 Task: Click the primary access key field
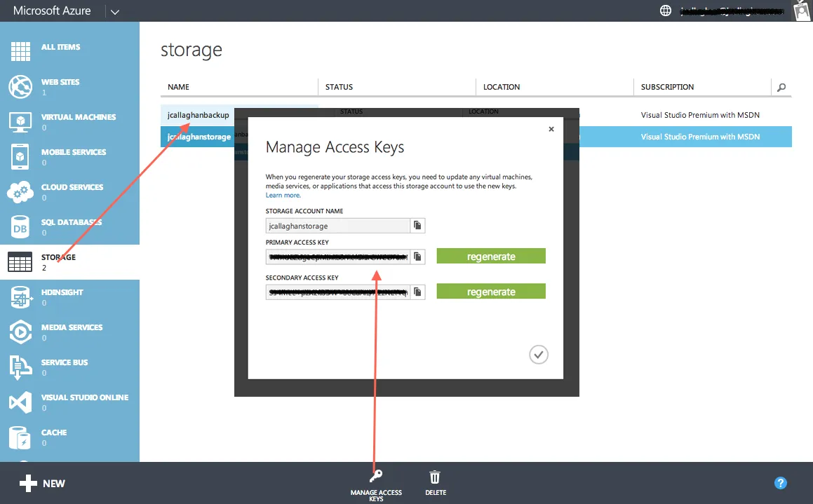tap(338, 257)
